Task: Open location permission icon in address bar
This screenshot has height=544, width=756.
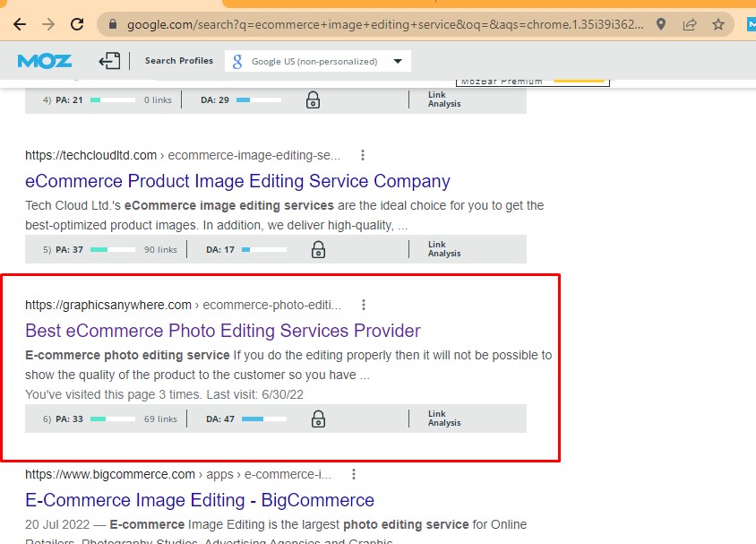Action: pos(661,24)
